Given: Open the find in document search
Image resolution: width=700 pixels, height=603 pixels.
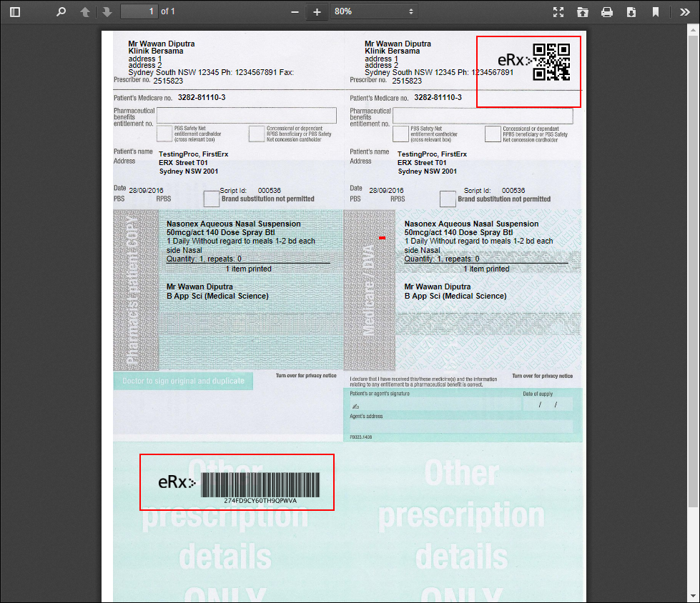Looking at the screenshot, I should coord(61,12).
